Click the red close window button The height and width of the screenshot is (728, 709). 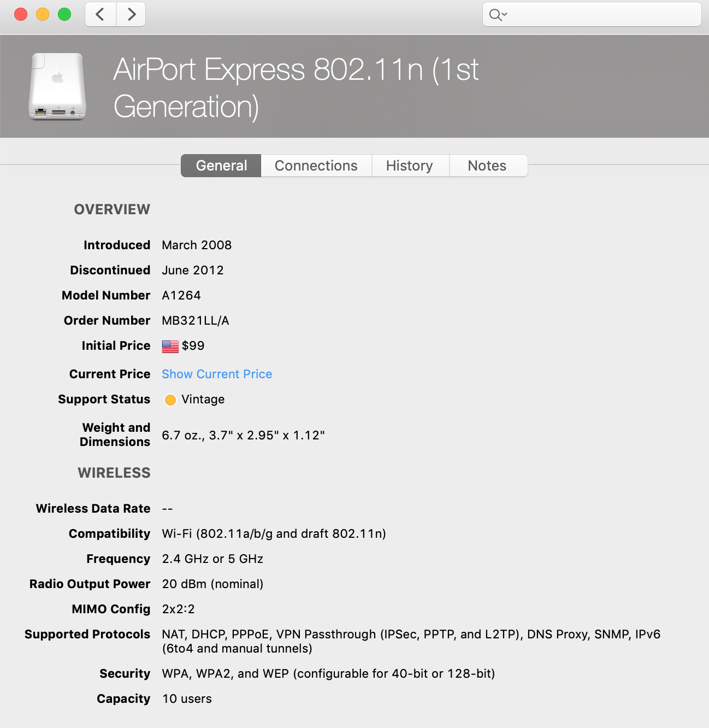click(x=21, y=14)
